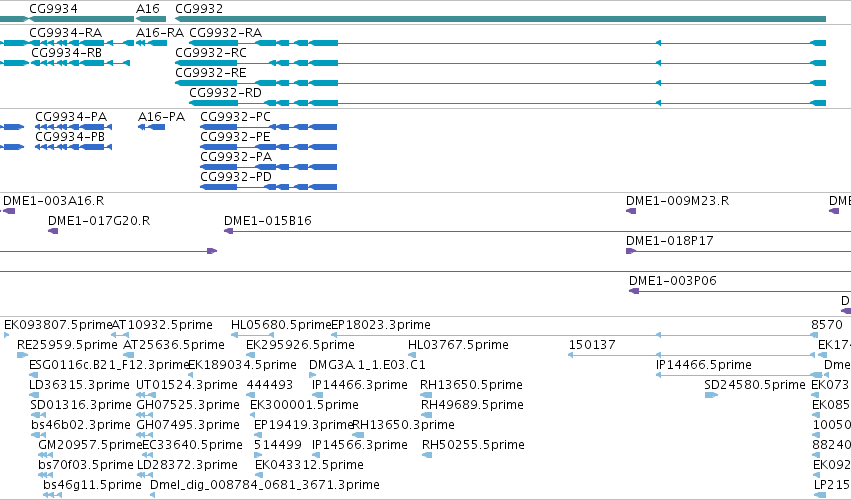This screenshot has height=500, width=851.
Task: Click EST RH13650.5prime
Action: point(472,385)
